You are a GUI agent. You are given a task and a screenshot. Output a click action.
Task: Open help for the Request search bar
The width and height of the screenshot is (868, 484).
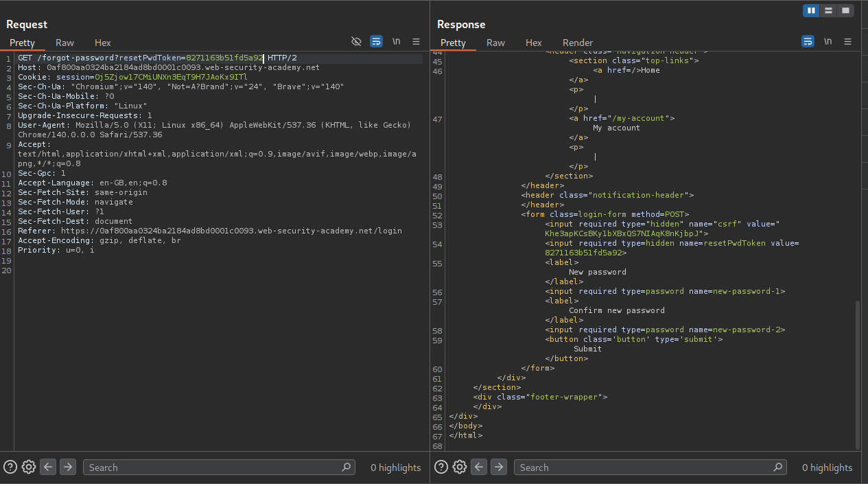tap(10, 467)
